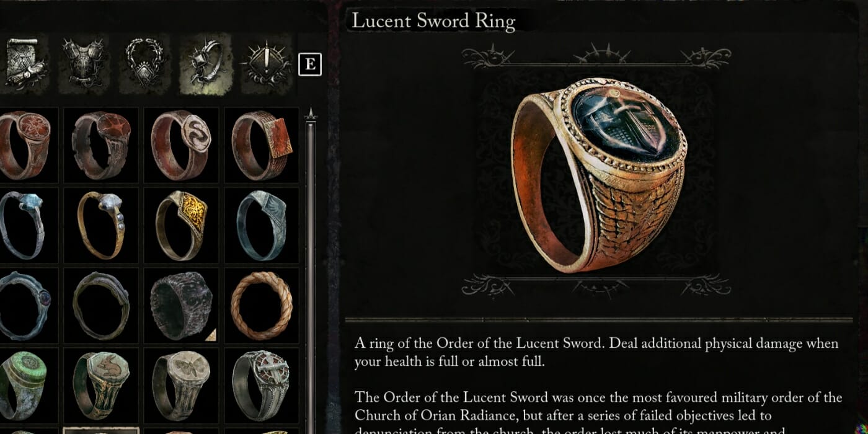This screenshot has width=868, height=434.
Task: Select the braided rope ring
Action: coord(262,305)
